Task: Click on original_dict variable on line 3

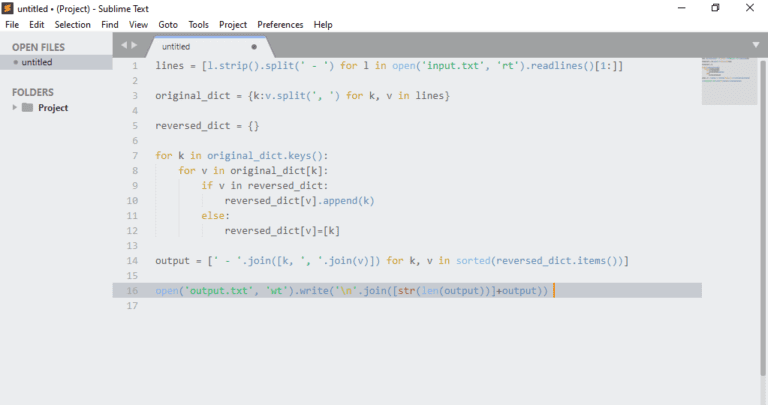Action: (x=192, y=95)
